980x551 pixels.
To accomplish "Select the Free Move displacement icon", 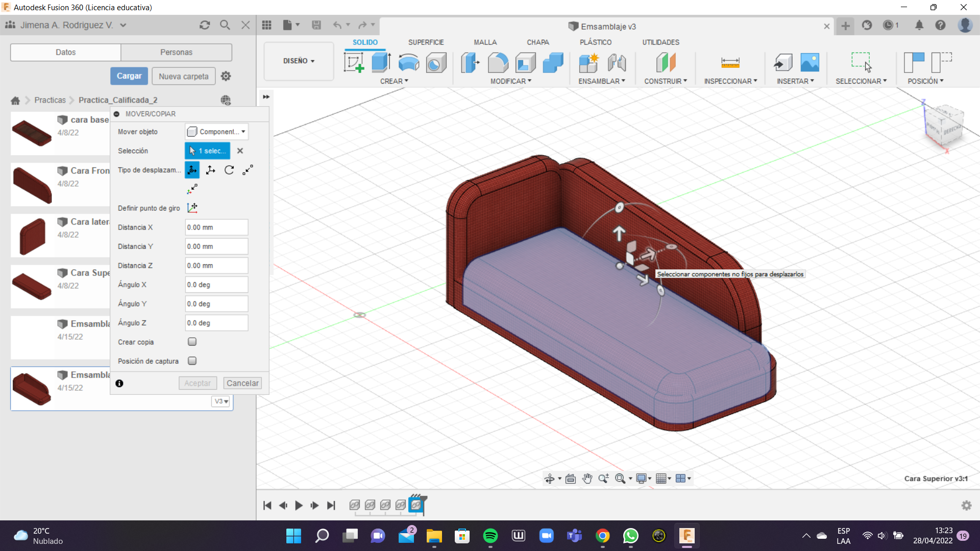I will 192,170.
